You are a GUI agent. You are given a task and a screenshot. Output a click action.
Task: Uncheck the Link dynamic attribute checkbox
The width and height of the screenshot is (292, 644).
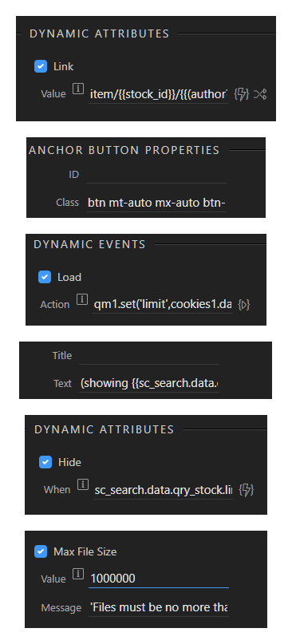click(x=41, y=66)
